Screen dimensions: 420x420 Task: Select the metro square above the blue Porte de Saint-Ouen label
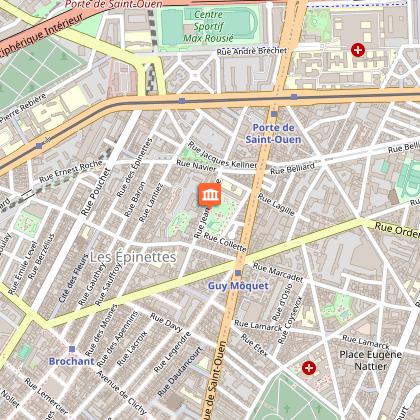[x=274, y=114]
